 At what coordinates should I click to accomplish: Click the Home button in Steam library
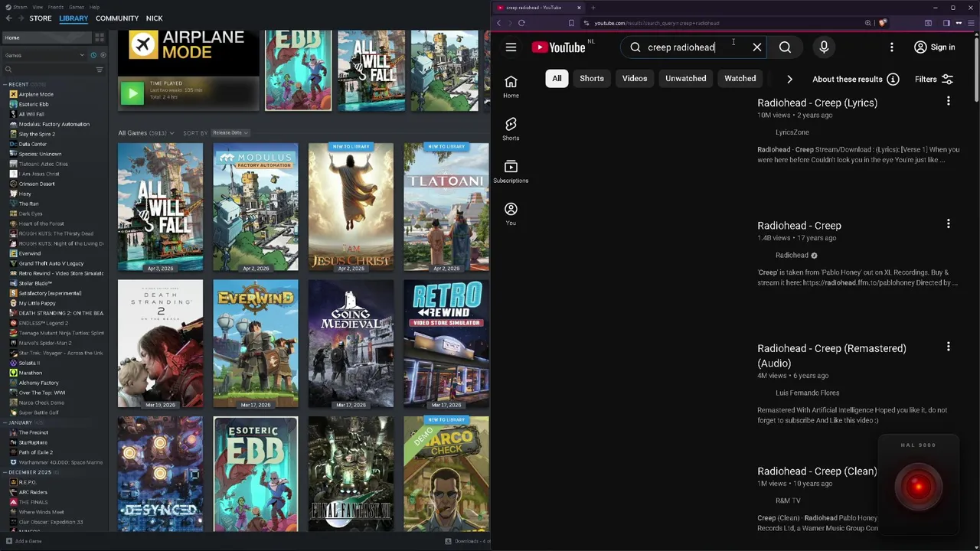pyautogui.click(x=46, y=37)
